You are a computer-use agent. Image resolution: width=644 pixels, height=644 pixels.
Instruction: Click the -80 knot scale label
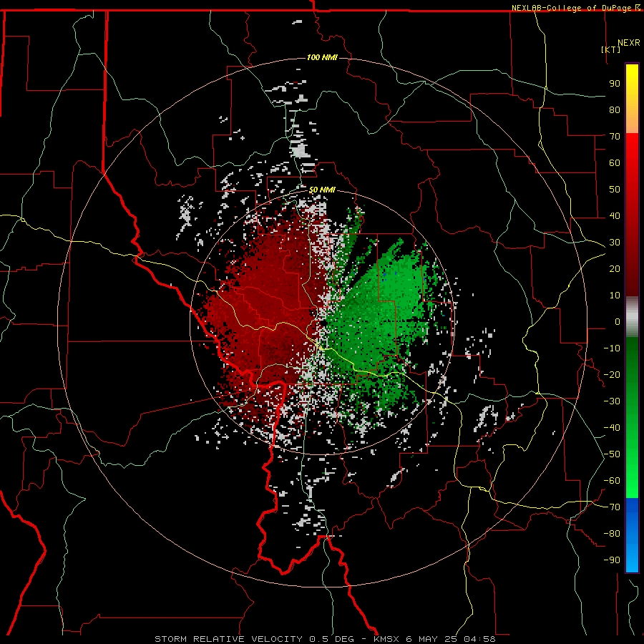612,534
